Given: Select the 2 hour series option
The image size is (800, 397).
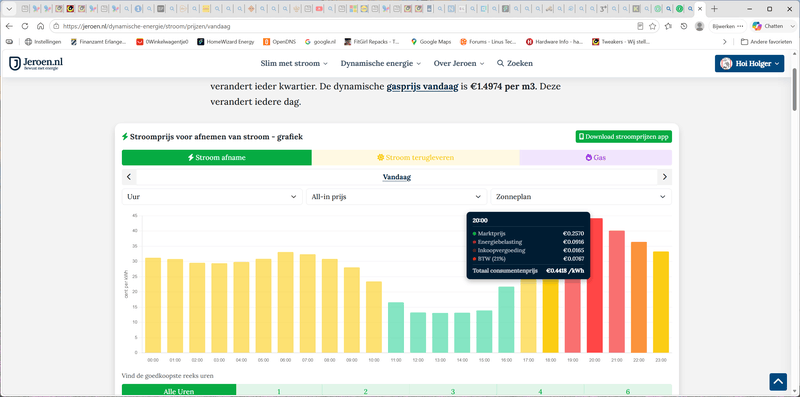Looking at the screenshot, I should [366, 391].
